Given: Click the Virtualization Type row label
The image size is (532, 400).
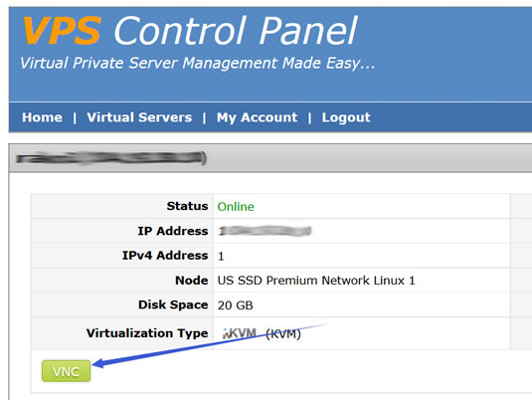Looking at the screenshot, I should coord(147,333).
